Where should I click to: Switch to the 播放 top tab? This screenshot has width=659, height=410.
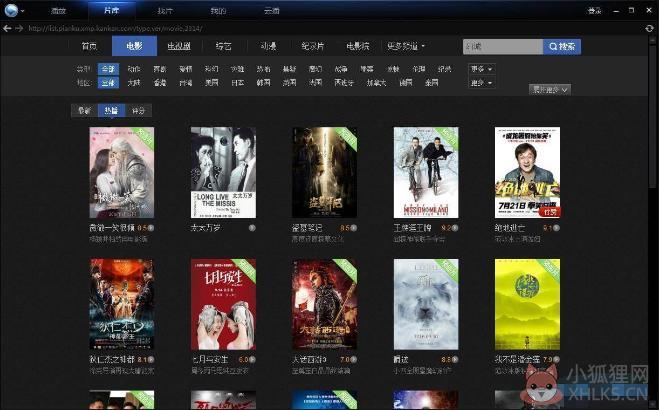coord(58,11)
